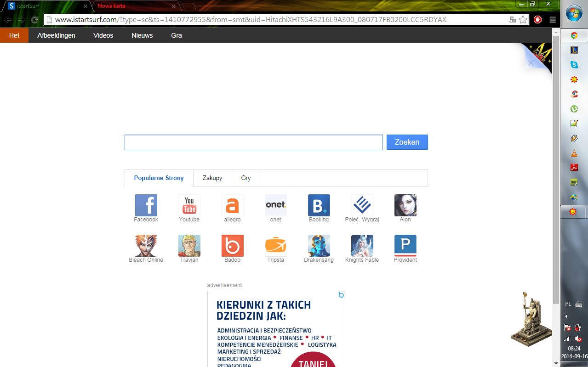Viewport: 588px width, 367px height.
Task: Launch Skype from the taskbar
Action: pos(574,65)
